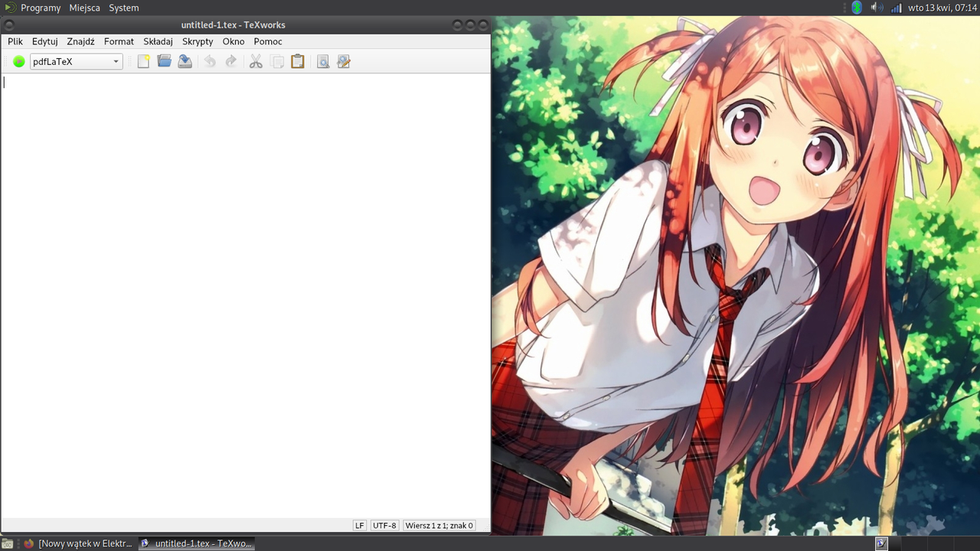Open the Programy panel menu
Viewport: 980px width, 551px height.
tap(41, 8)
